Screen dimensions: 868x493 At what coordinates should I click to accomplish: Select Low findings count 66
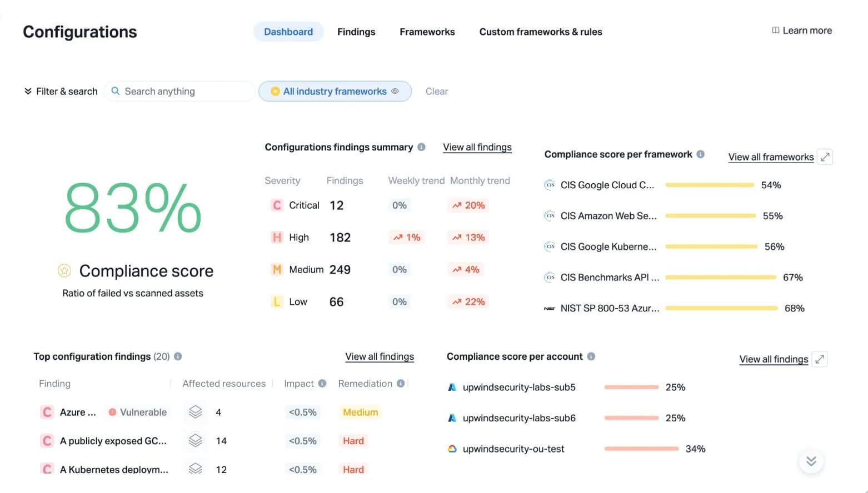pyautogui.click(x=336, y=302)
